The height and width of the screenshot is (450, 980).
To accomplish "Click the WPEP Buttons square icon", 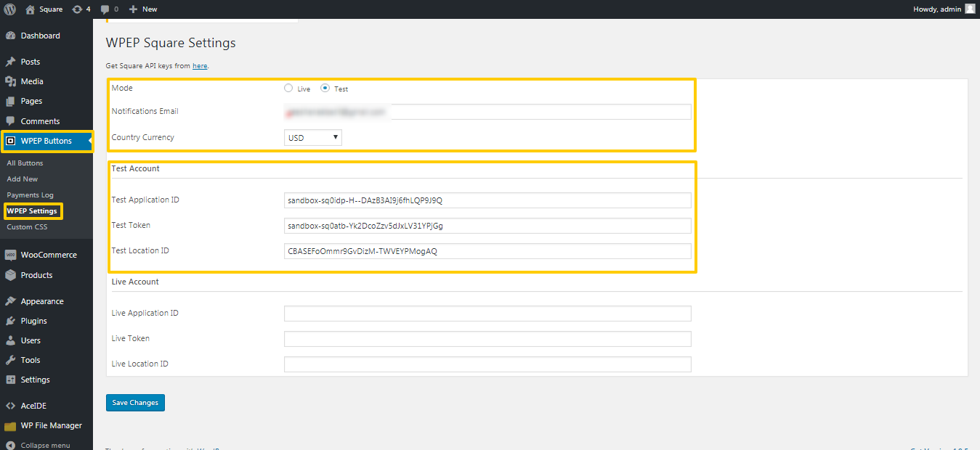I will 11,141.
